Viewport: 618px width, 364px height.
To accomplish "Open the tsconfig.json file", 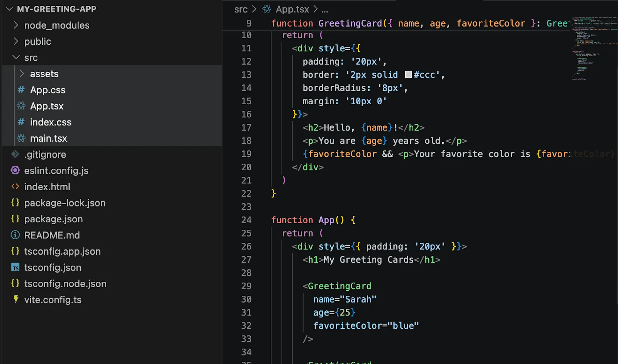I will click(53, 267).
